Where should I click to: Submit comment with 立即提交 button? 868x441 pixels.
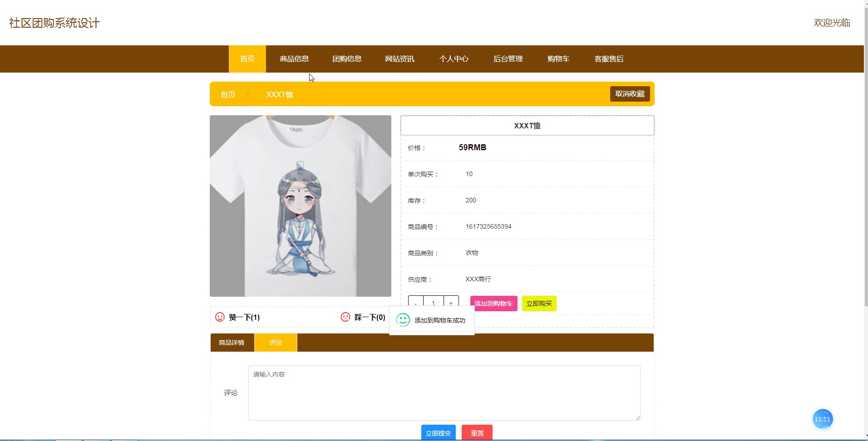pos(438,433)
